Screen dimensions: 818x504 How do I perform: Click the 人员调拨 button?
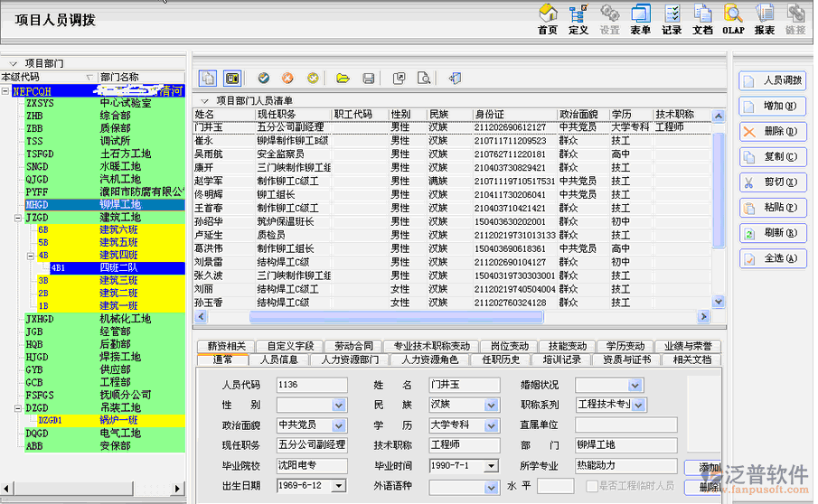coord(773,80)
